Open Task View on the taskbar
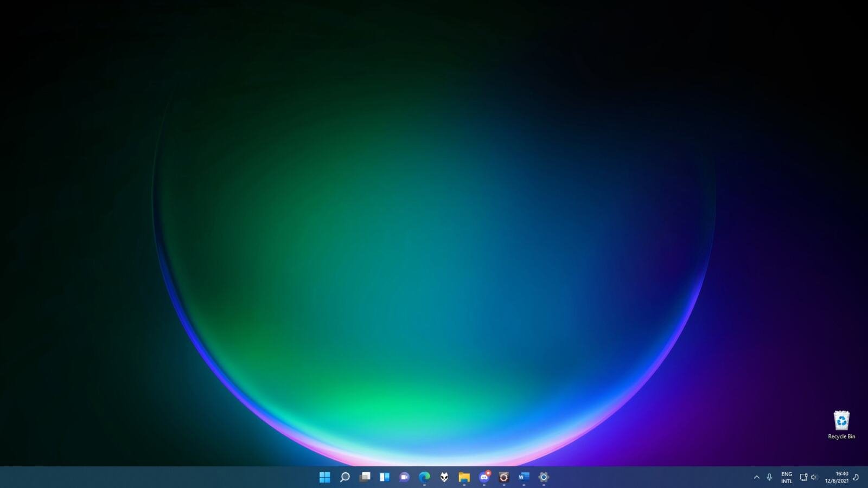Image resolution: width=868 pixels, height=488 pixels. 365,477
